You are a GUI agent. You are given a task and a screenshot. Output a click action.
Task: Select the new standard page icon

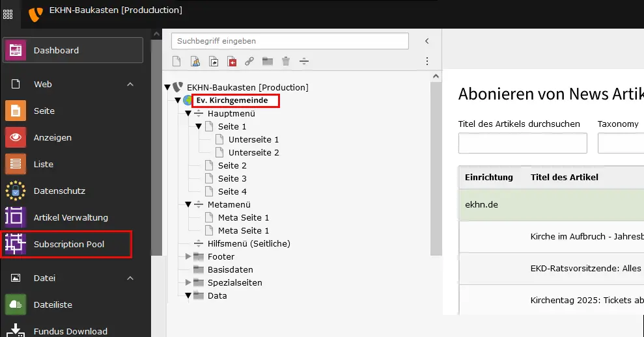(x=176, y=61)
